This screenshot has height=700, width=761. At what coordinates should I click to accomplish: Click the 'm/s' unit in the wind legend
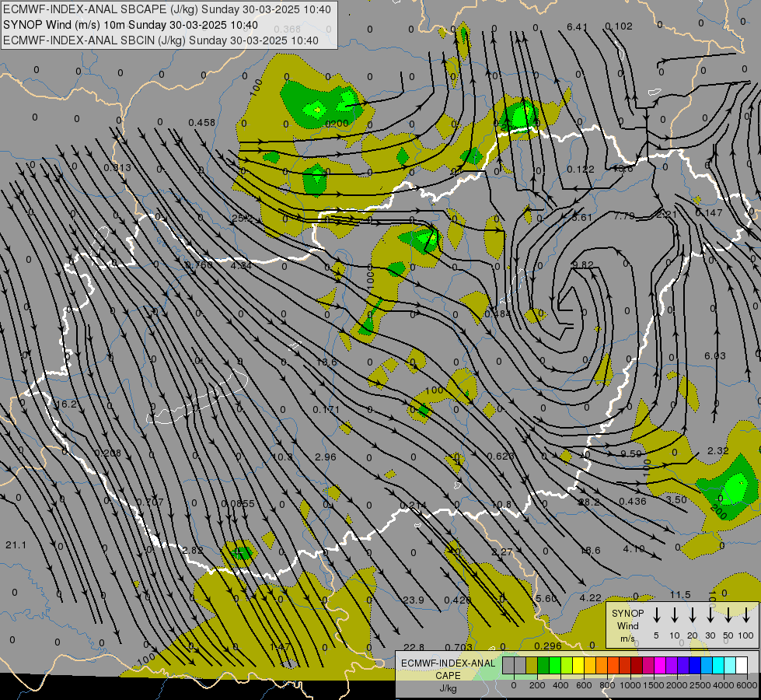pyautogui.click(x=627, y=639)
